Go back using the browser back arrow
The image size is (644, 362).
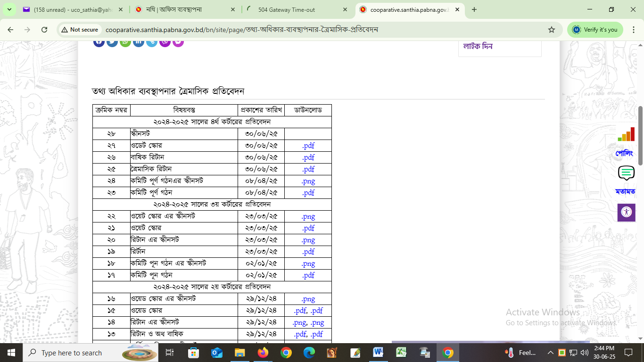tap(10, 30)
